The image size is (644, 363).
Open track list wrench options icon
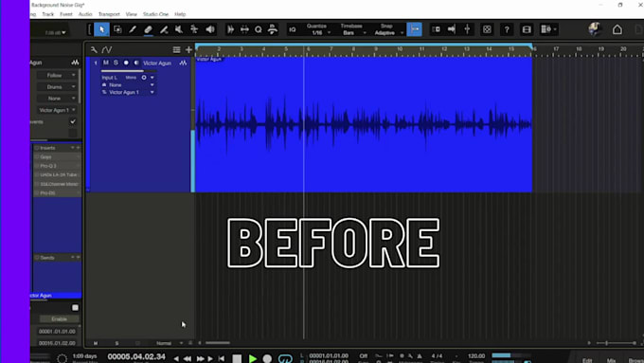coord(94,49)
